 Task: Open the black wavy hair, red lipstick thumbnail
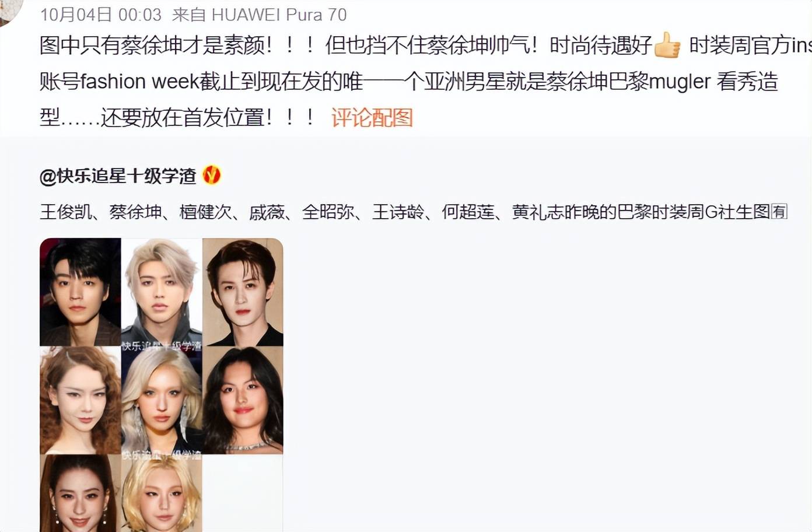pyautogui.click(x=243, y=400)
